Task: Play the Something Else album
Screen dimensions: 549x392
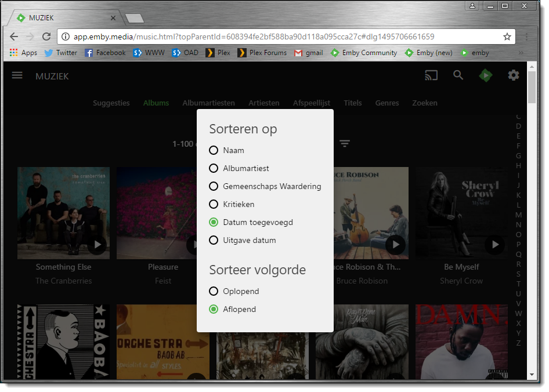Action: click(x=97, y=244)
